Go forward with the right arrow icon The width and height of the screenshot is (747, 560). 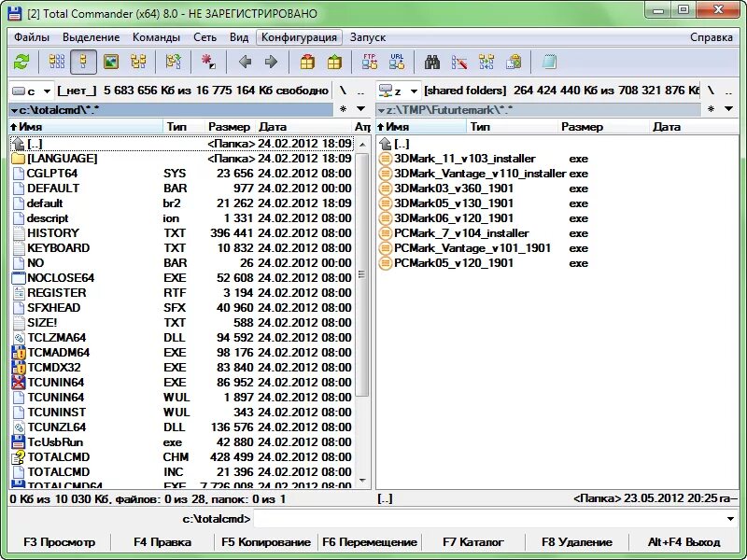click(271, 62)
